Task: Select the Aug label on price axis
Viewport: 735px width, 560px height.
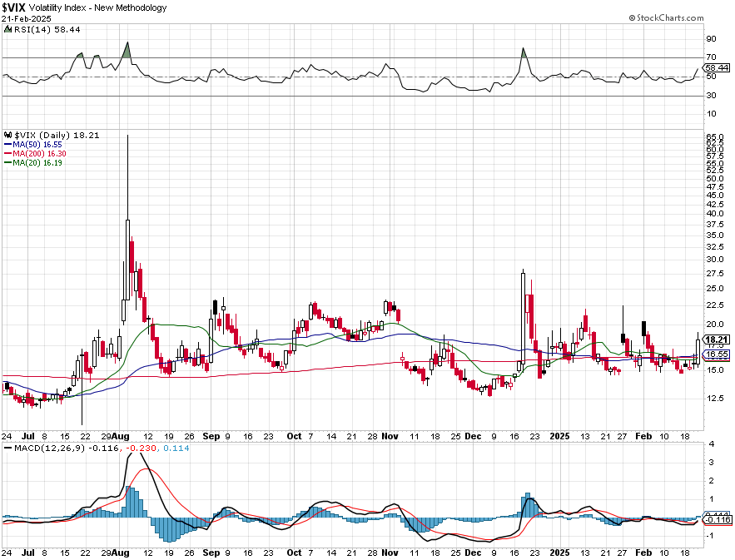Action: (122, 436)
